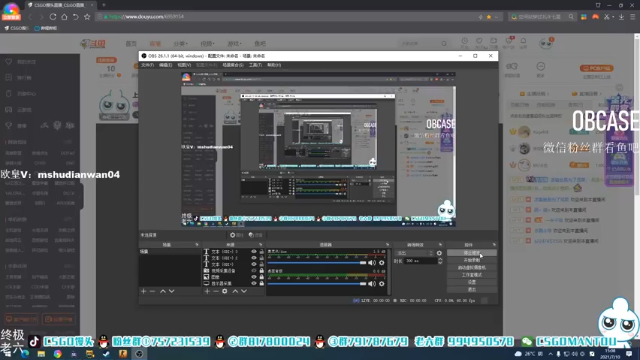The image size is (640, 360).
Task: Remove selected scene with minus icon
Action: (x=152, y=291)
